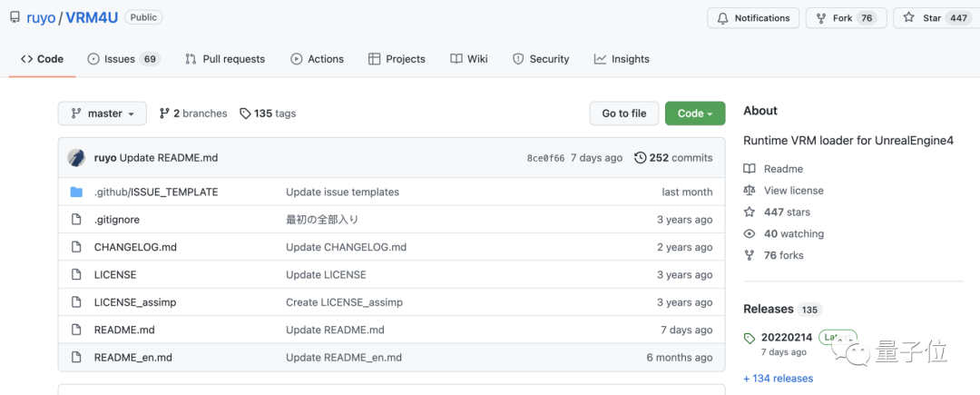Click the 8ce0f66 commit hash
The image size is (980, 395).
point(545,158)
